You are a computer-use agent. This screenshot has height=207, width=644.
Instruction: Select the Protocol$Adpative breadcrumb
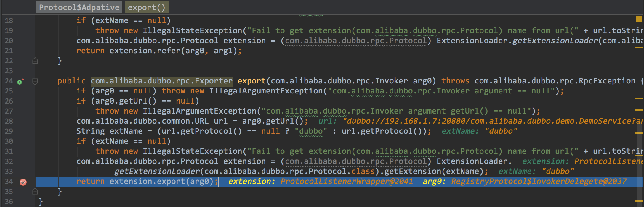point(79,7)
